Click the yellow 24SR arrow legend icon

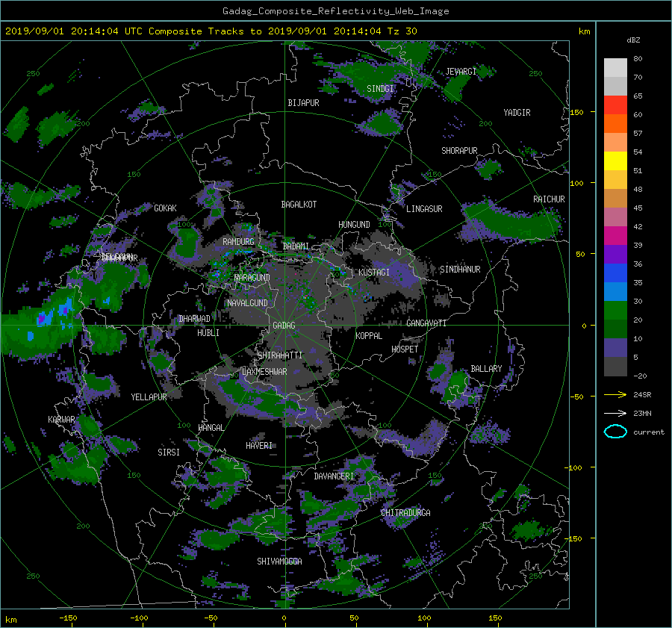pyautogui.click(x=615, y=394)
